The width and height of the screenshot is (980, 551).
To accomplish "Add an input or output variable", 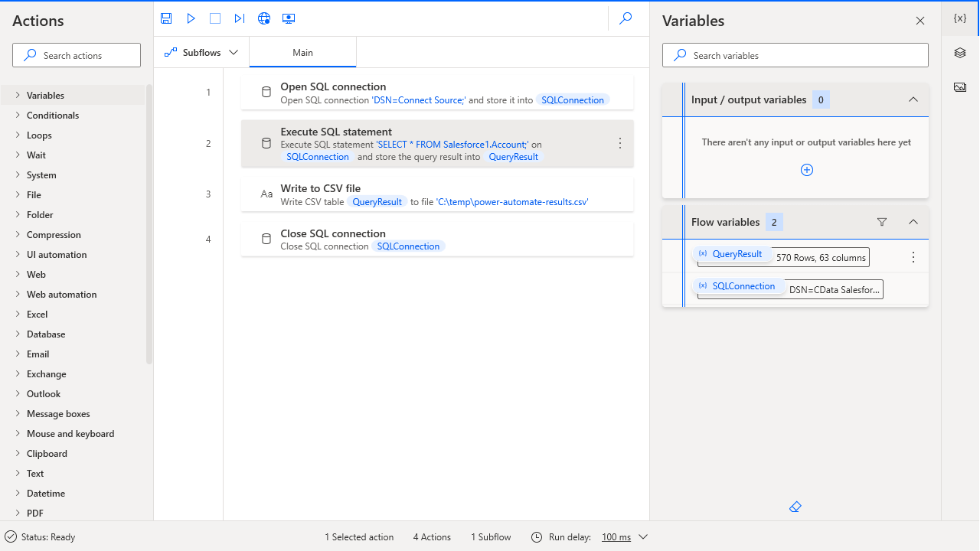I will [806, 170].
